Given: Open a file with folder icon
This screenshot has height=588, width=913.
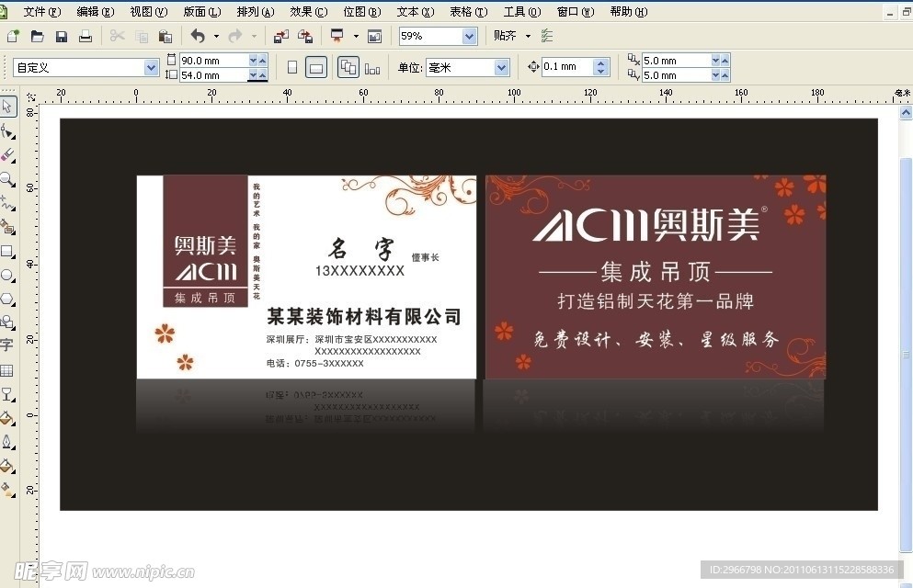Looking at the screenshot, I should tap(38, 36).
